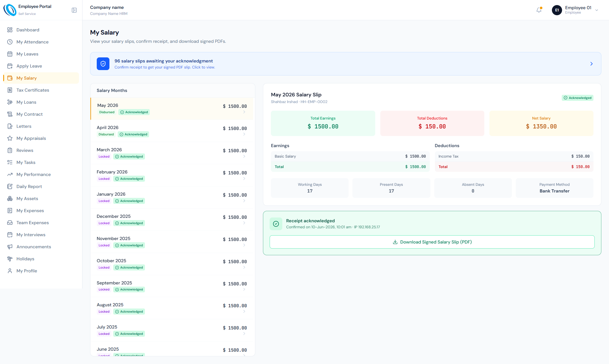This screenshot has height=364, width=609.
Task: Open December 2025 row chevron
Action: point(244,223)
